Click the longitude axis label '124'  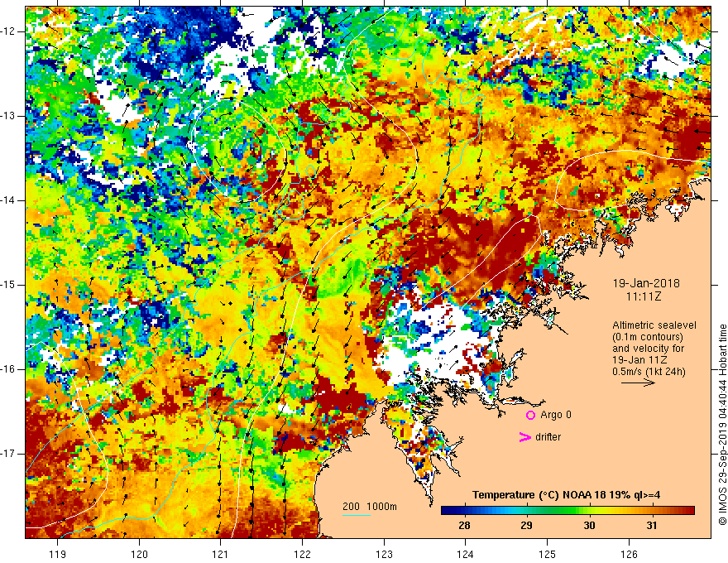[466, 554]
